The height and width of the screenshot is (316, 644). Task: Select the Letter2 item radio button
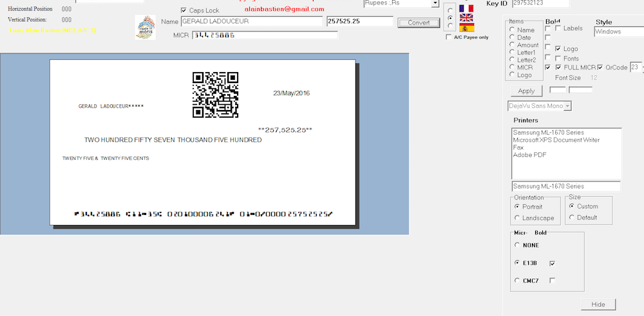click(512, 59)
